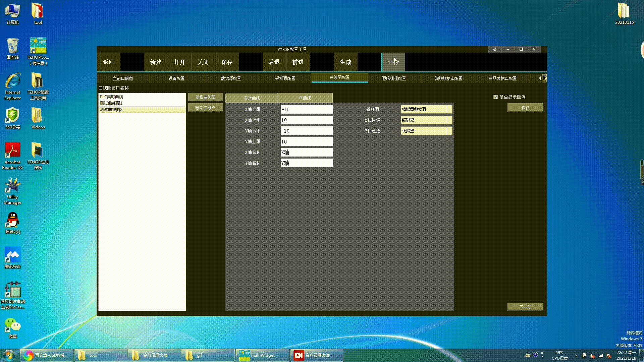Launch 腾讯QQ from desktop
The width and height of the screenshot is (644, 362).
coord(12,223)
